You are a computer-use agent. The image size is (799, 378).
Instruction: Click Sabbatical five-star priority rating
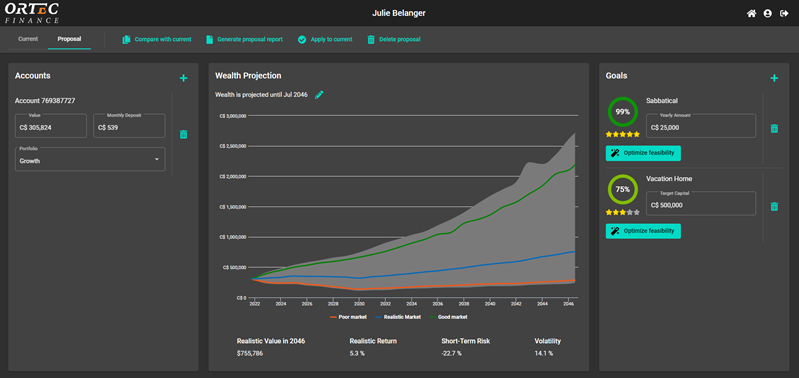click(623, 134)
